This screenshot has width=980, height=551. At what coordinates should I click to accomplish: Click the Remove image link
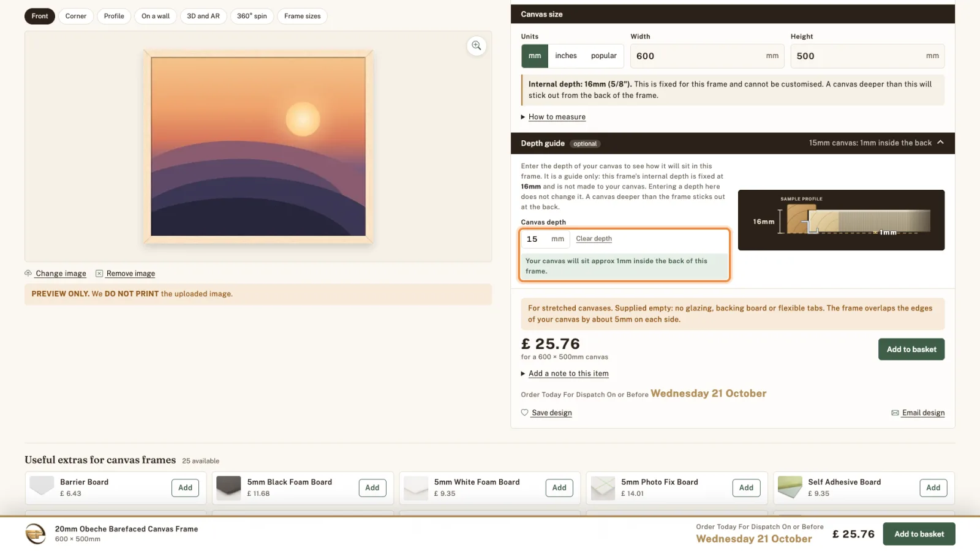[130, 274]
